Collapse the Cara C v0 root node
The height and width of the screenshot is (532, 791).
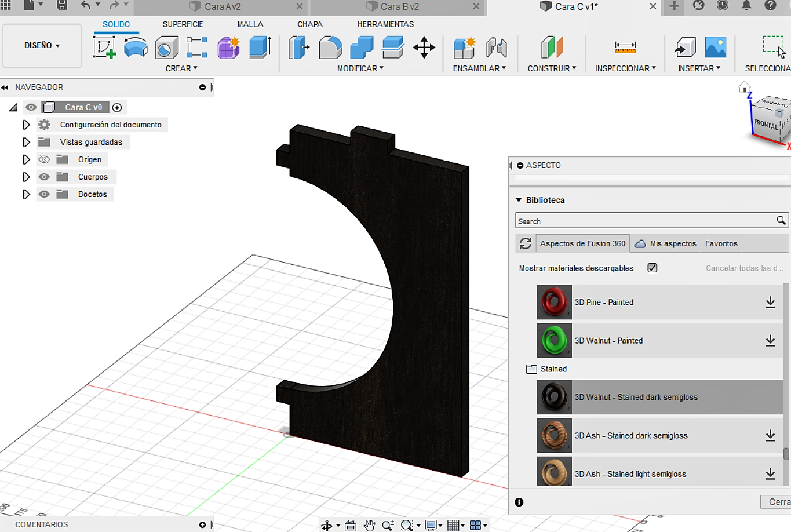(13, 107)
